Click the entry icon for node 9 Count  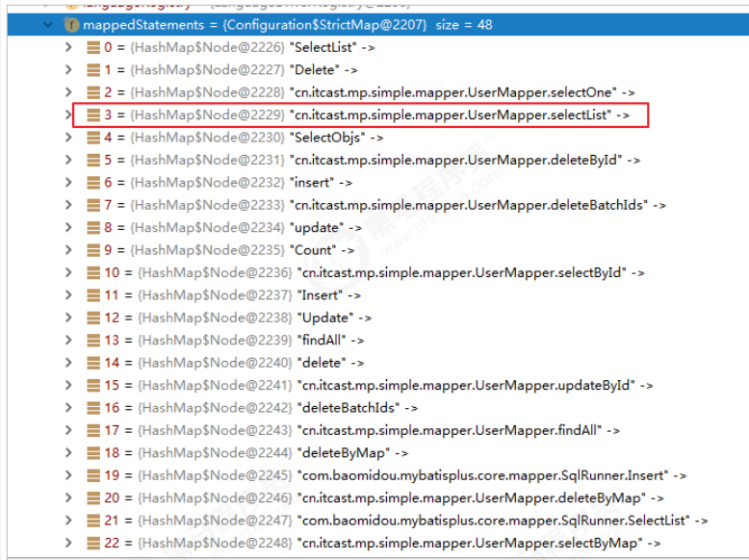tap(93, 250)
